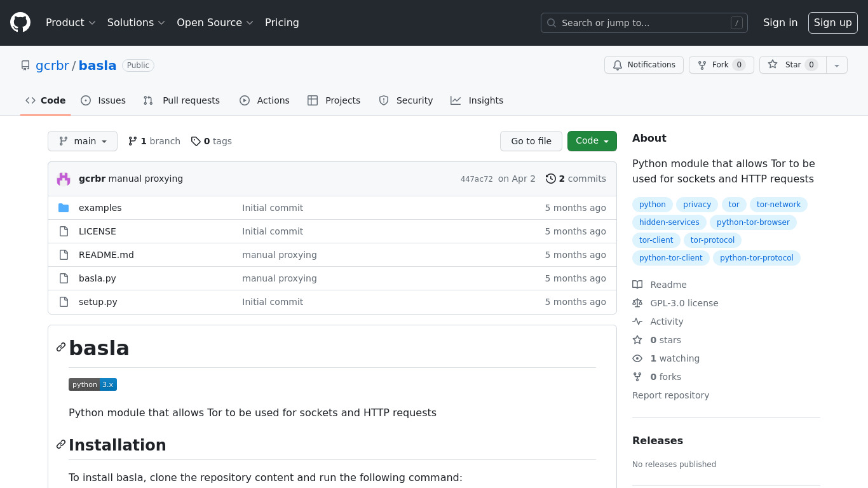Click the README.md file icon

pos(64,255)
